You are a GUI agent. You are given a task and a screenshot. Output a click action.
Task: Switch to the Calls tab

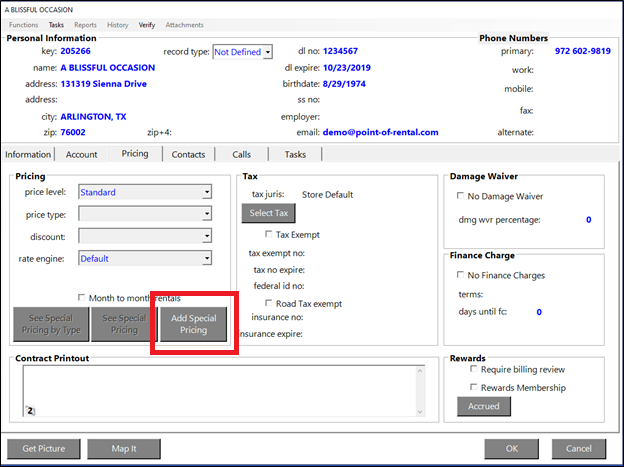241,154
